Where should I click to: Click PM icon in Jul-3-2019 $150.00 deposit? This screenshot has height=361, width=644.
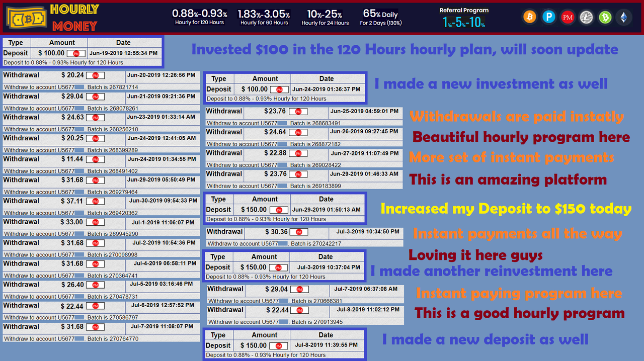[x=278, y=268]
